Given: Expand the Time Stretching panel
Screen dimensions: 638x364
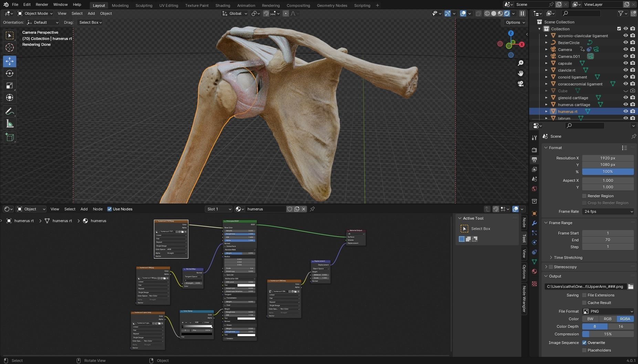Looking at the screenshot, I should point(568,258).
